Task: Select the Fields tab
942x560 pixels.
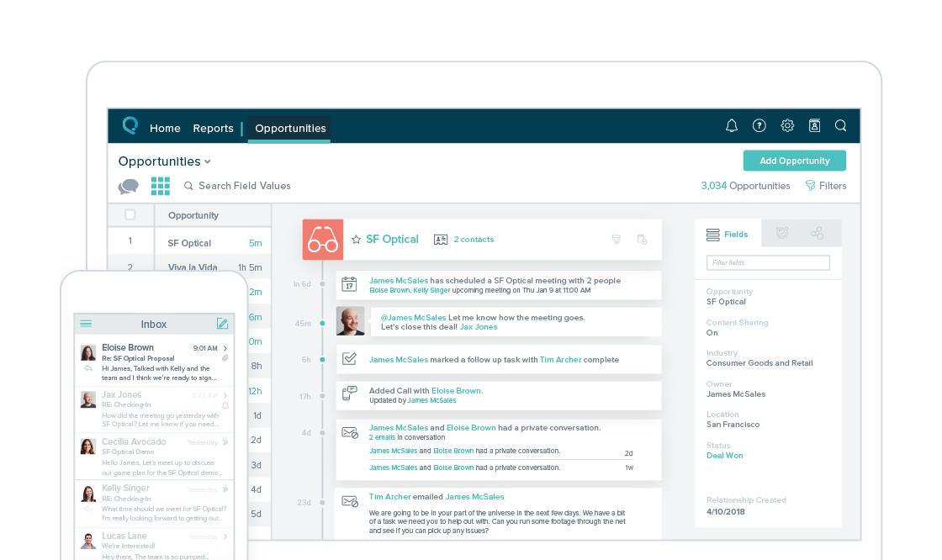Action: coord(728,235)
